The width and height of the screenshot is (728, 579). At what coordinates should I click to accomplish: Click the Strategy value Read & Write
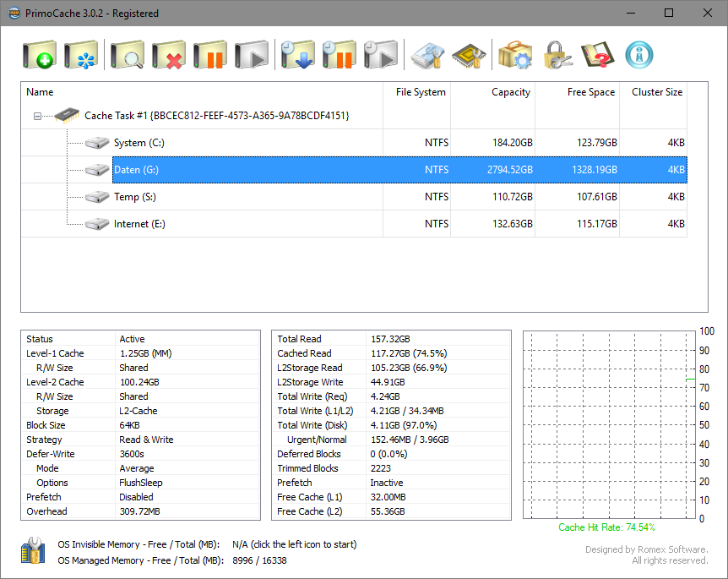tap(146, 440)
